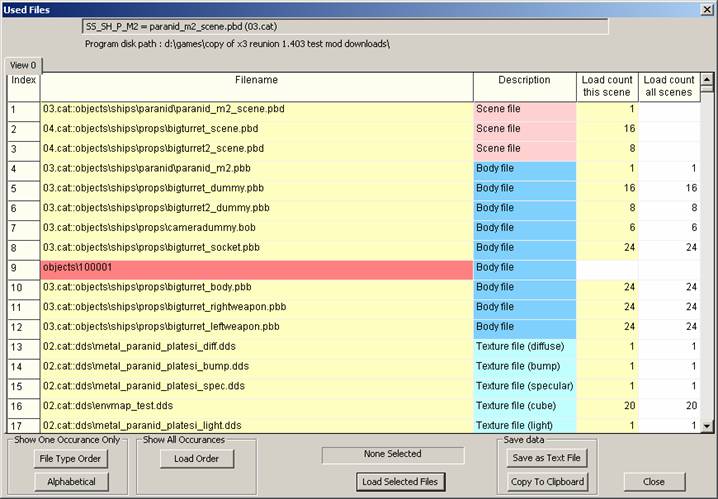Viewport: 718px width, 499px height.
Task: Click the Load Order button
Action: pos(197,459)
